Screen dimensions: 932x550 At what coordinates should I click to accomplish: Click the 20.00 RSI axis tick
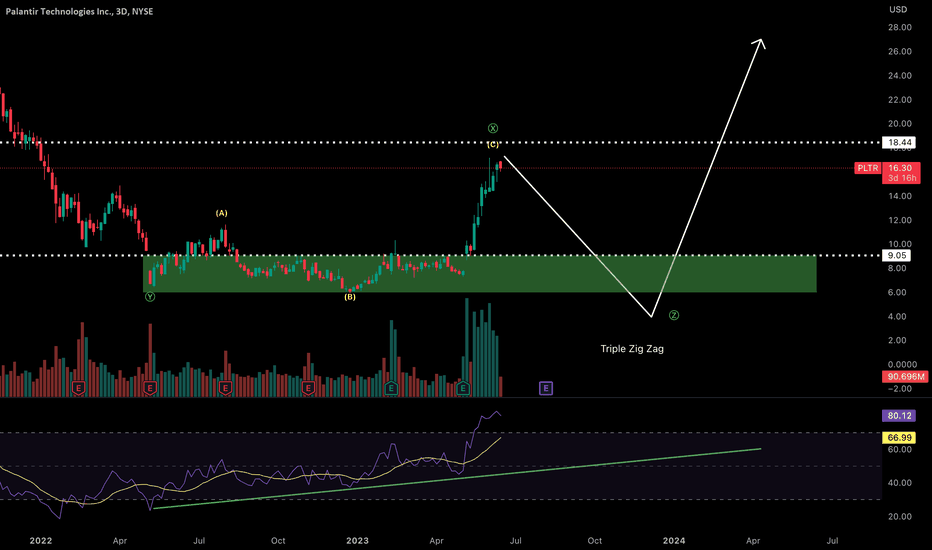tap(900, 516)
